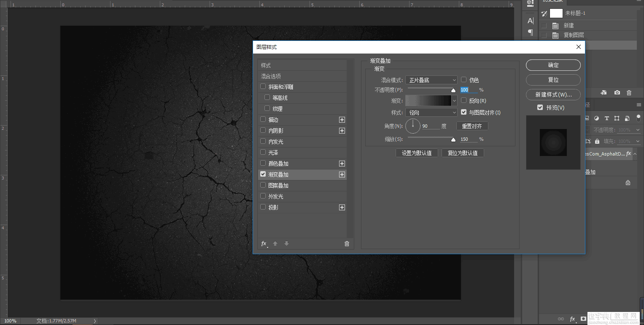Open Layers panel 不透明度 dropdown arrow

[x=638, y=130]
